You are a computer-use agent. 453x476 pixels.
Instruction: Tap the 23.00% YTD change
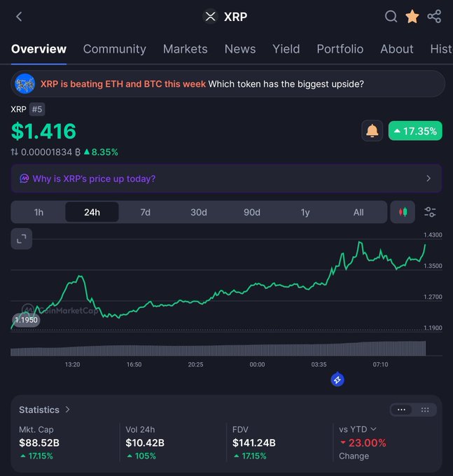[363, 443]
